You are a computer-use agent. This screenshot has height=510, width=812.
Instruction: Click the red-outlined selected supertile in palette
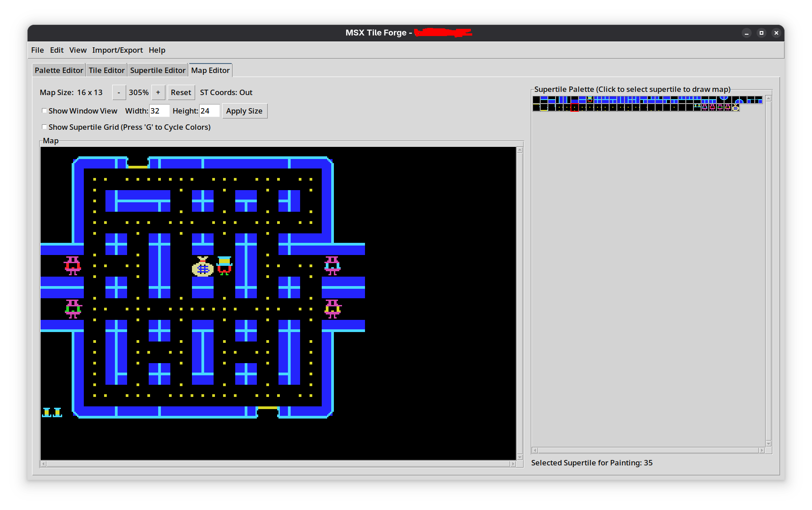tap(575, 107)
